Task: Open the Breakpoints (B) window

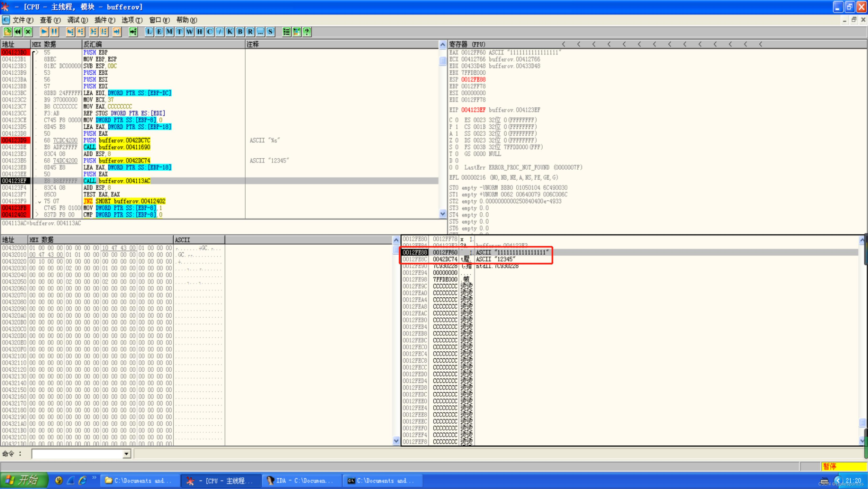Action: coord(240,32)
